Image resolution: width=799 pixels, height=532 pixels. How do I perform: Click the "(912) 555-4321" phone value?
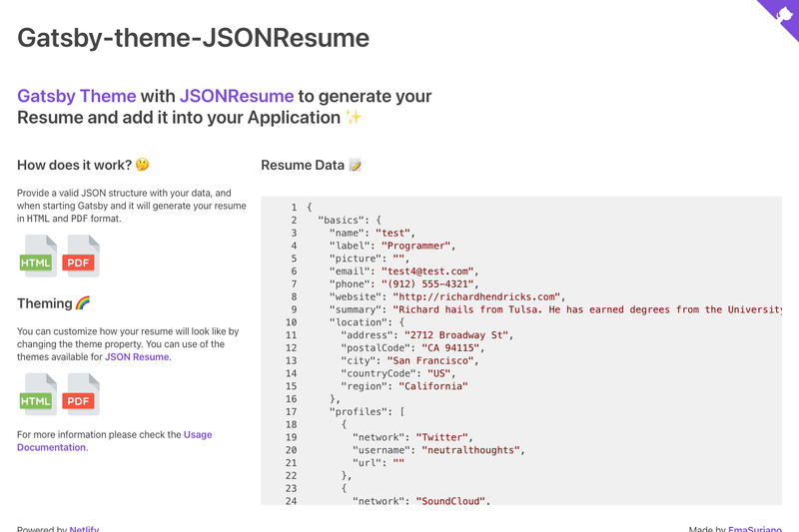point(427,283)
